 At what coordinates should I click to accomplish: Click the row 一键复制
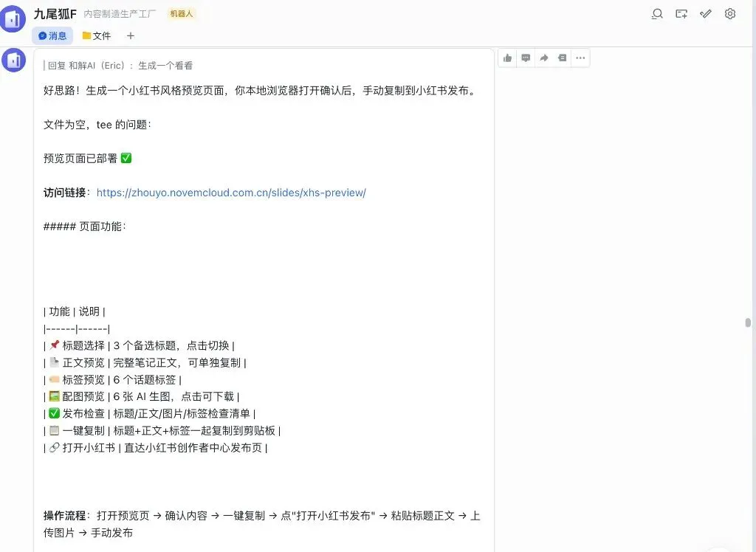[x=162, y=430]
